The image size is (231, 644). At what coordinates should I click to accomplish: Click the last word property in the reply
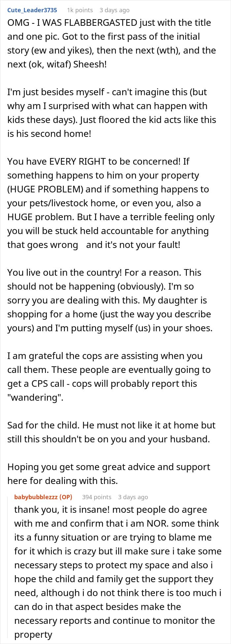[x=33, y=634]
